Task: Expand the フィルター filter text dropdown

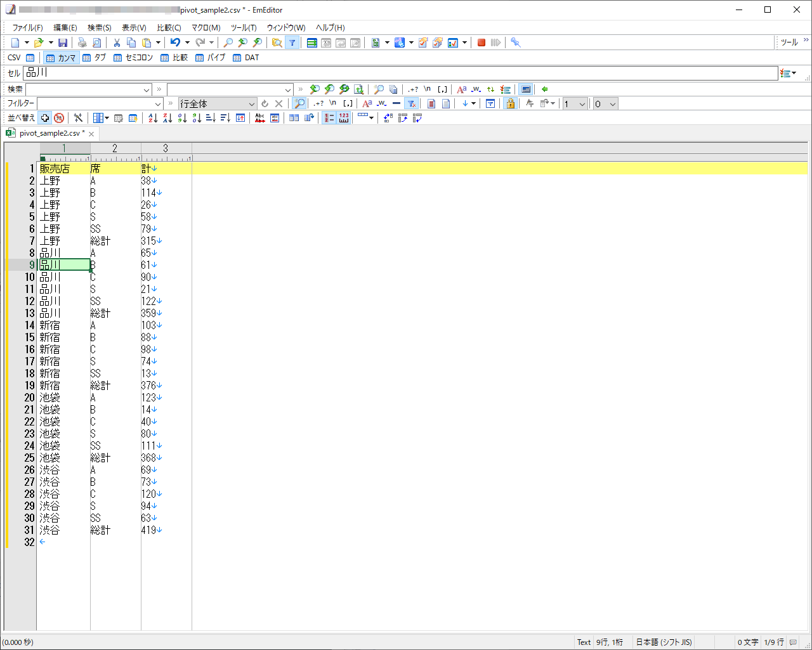Action: (158, 103)
